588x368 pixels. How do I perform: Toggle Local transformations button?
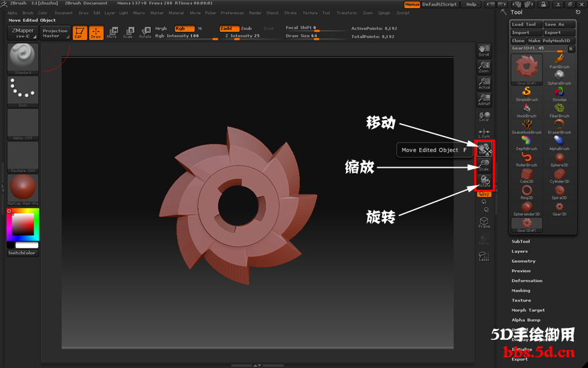coord(484,116)
